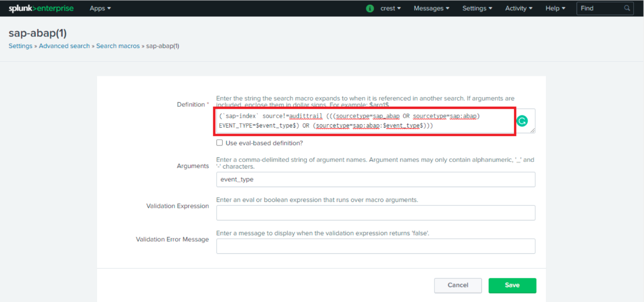Navigate to Search macros breadcrumb

tap(118, 46)
